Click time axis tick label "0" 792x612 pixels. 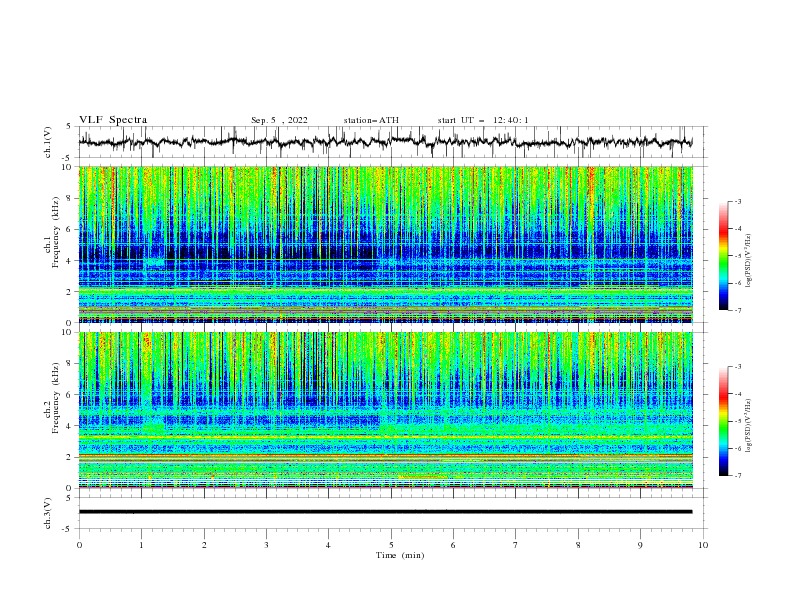click(x=79, y=545)
